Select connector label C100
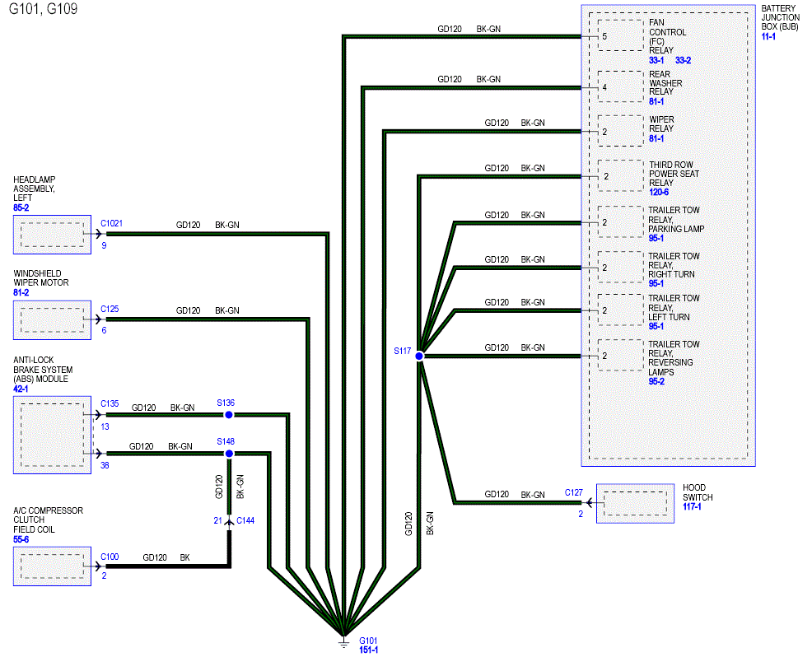 tap(110, 557)
